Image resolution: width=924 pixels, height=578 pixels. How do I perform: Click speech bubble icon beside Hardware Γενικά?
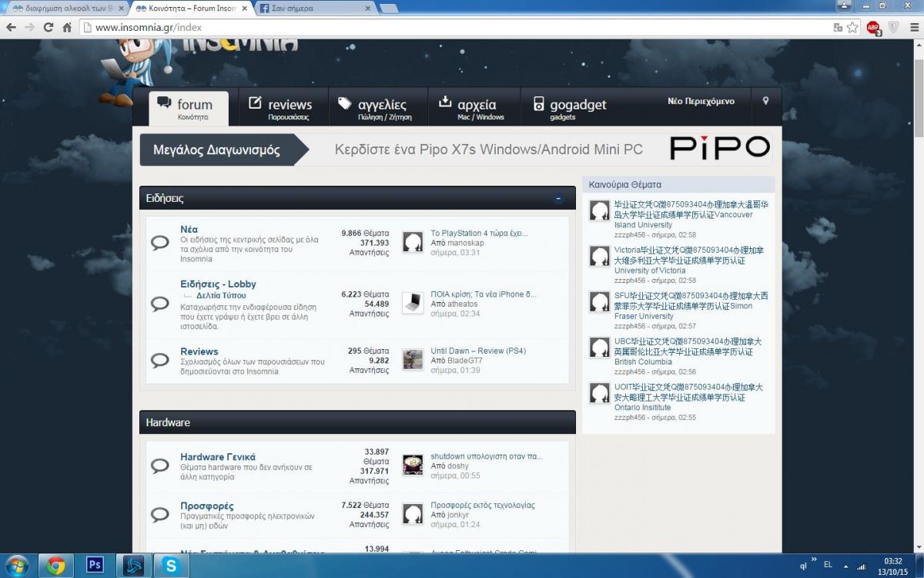pyautogui.click(x=159, y=465)
